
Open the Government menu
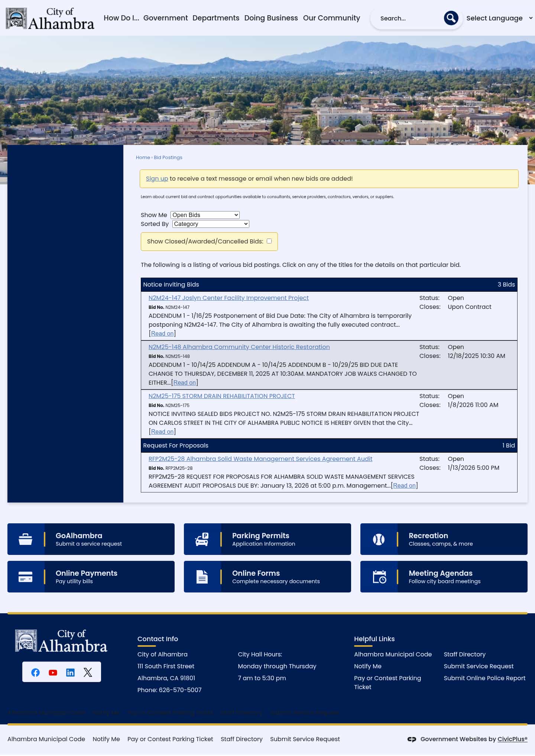pos(166,18)
